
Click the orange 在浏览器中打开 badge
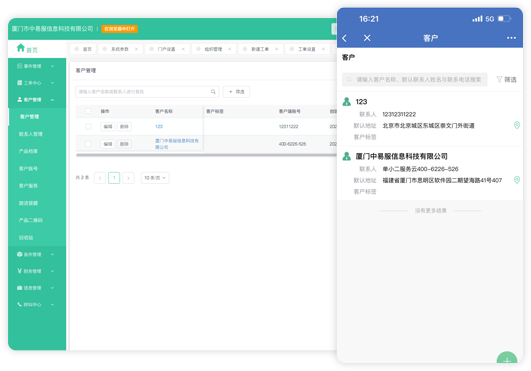(120, 29)
